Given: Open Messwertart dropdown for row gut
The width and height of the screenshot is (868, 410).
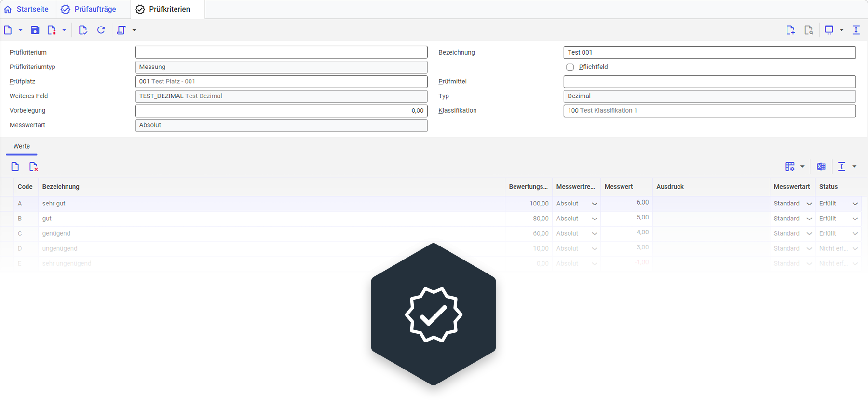Looking at the screenshot, I should tap(809, 219).
